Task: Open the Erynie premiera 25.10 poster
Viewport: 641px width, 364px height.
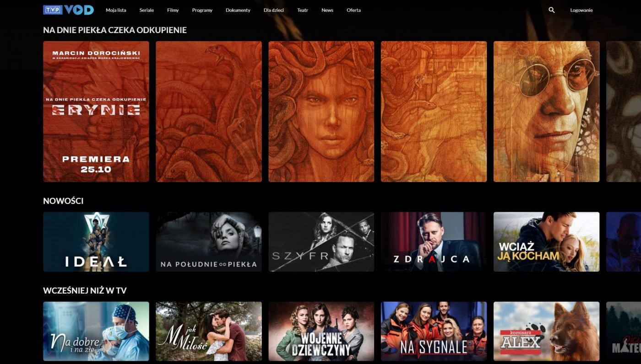Action: [96, 112]
